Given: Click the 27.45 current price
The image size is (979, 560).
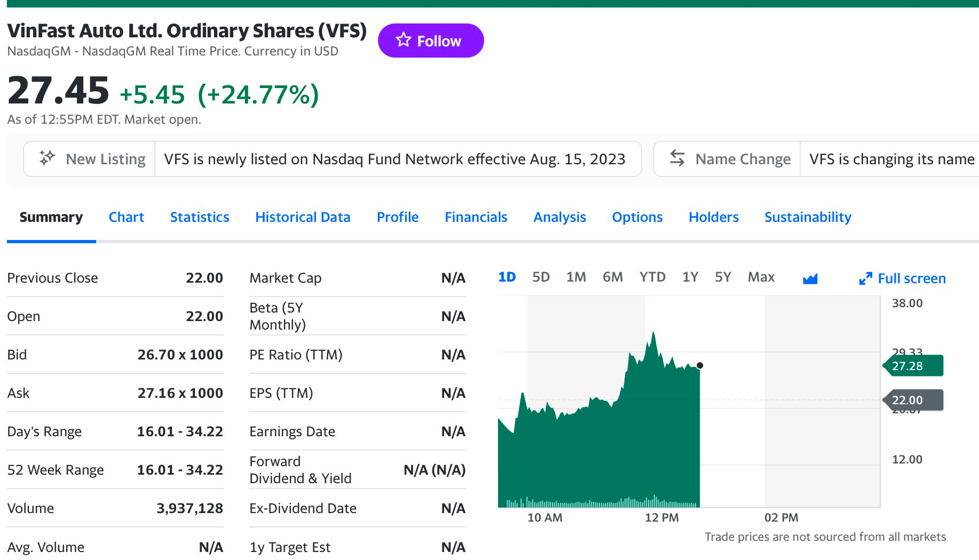Looking at the screenshot, I should pos(58,91).
